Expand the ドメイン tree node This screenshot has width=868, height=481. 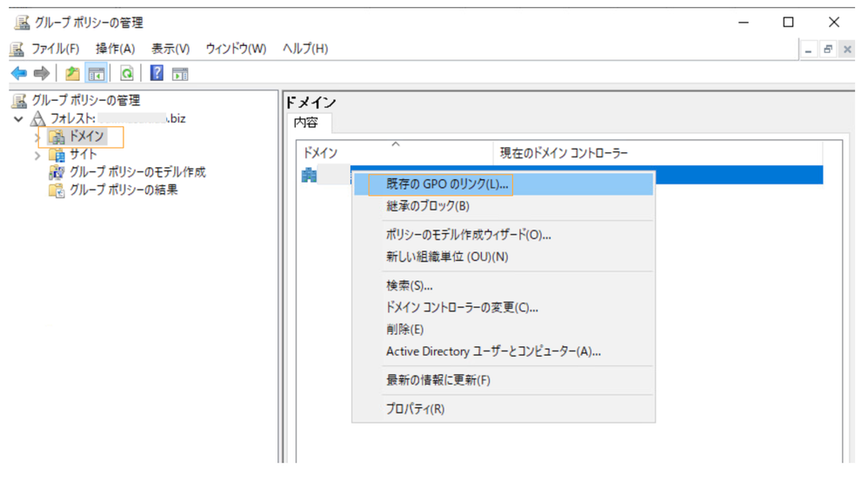point(37,137)
